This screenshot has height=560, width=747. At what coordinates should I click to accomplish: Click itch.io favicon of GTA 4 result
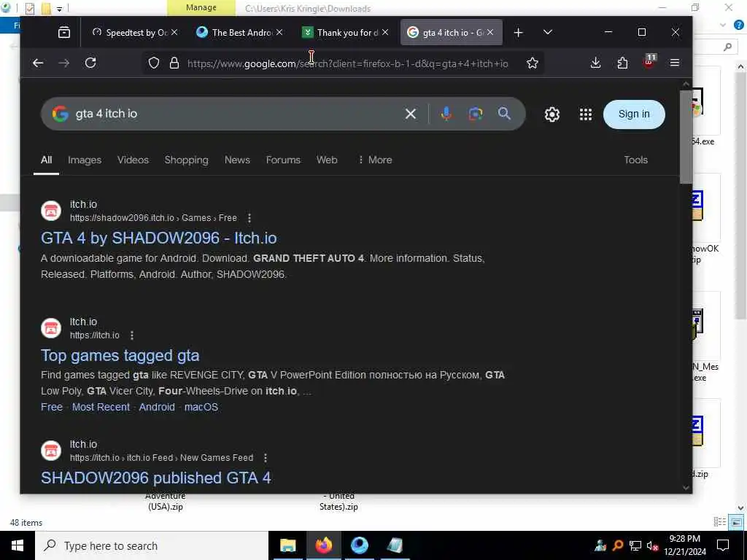coord(51,211)
